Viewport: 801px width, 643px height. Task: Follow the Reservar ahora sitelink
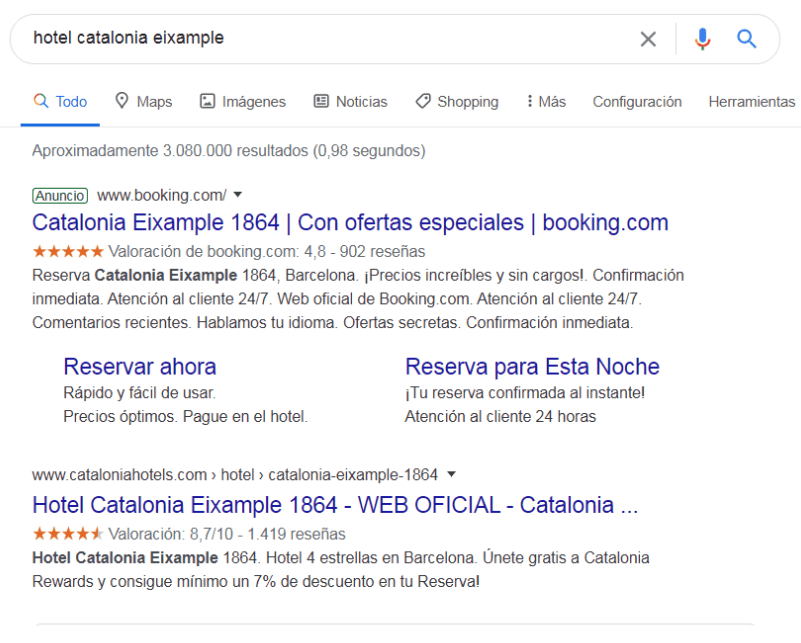pyautogui.click(x=140, y=367)
